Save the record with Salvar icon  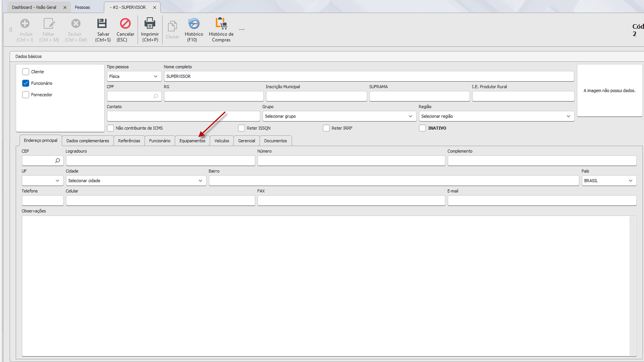102,23
